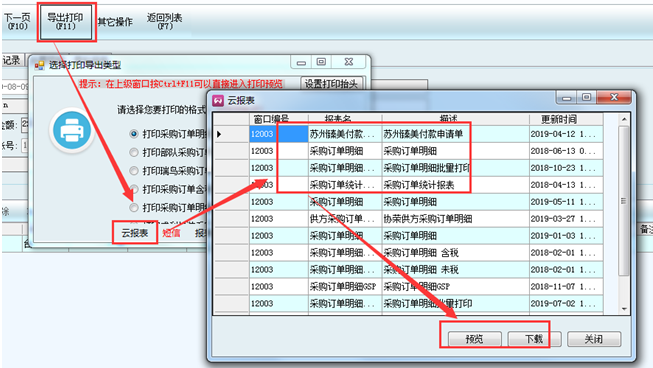653x368 pixels.
Task: Go to 下一页 (F10)
Action: 17,22
